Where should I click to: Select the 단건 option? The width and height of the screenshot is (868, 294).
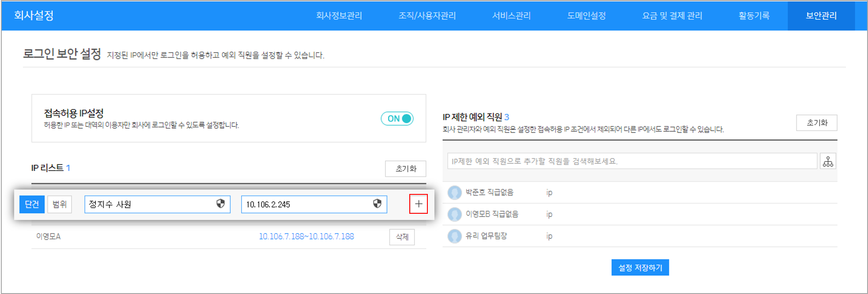coord(32,205)
